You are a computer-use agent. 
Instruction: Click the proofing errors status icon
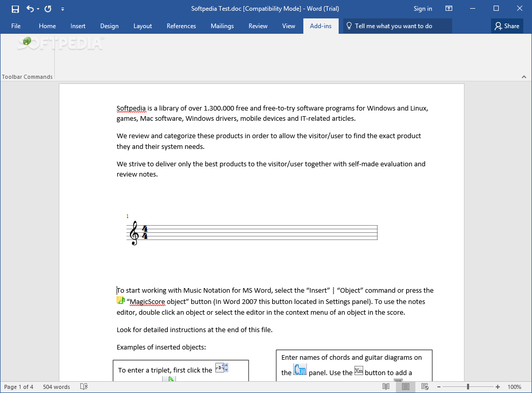click(84, 386)
